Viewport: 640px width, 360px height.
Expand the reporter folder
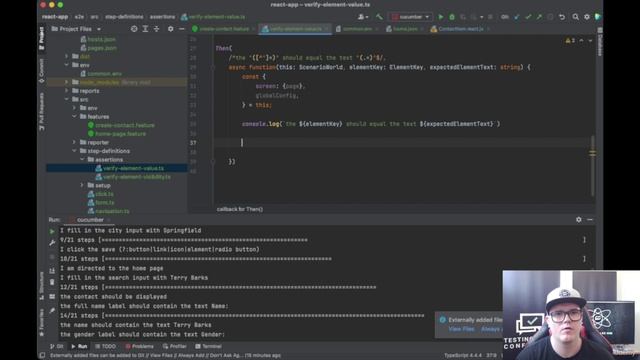[74, 142]
